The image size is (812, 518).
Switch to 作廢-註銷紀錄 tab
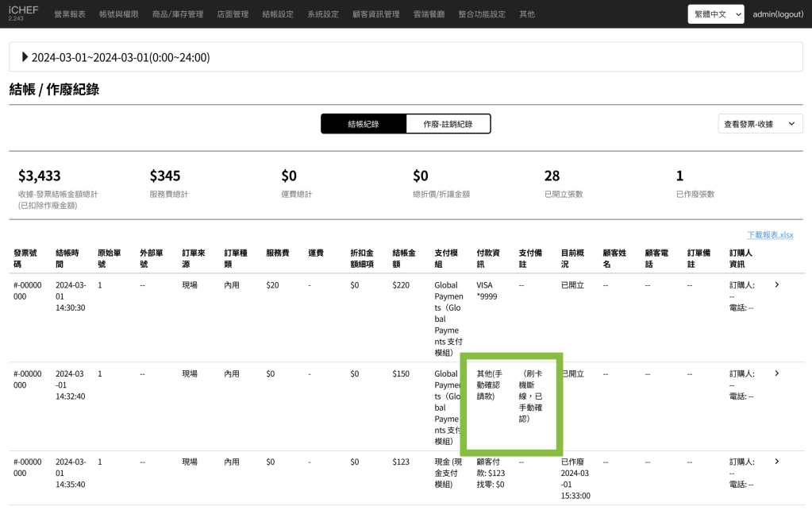448,124
